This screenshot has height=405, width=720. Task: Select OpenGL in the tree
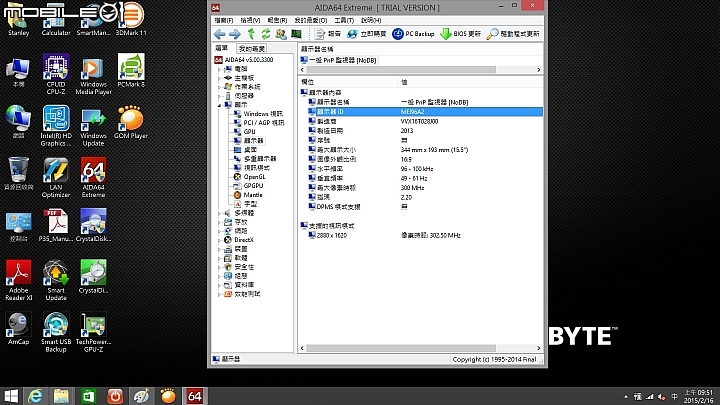[249, 177]
